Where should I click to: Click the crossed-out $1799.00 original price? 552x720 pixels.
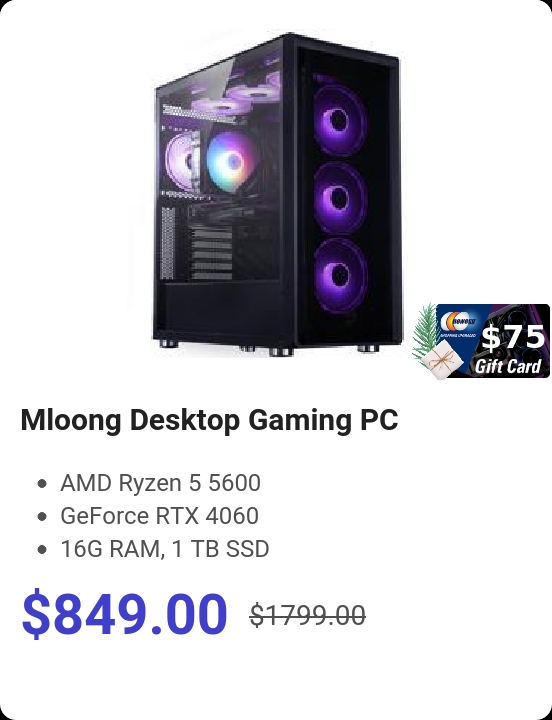click(308, 615)
